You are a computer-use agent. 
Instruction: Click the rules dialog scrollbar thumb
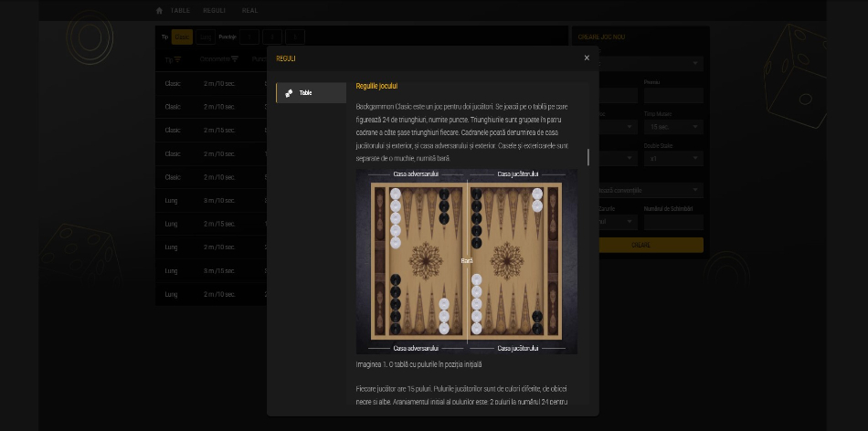tap(588, 156)
